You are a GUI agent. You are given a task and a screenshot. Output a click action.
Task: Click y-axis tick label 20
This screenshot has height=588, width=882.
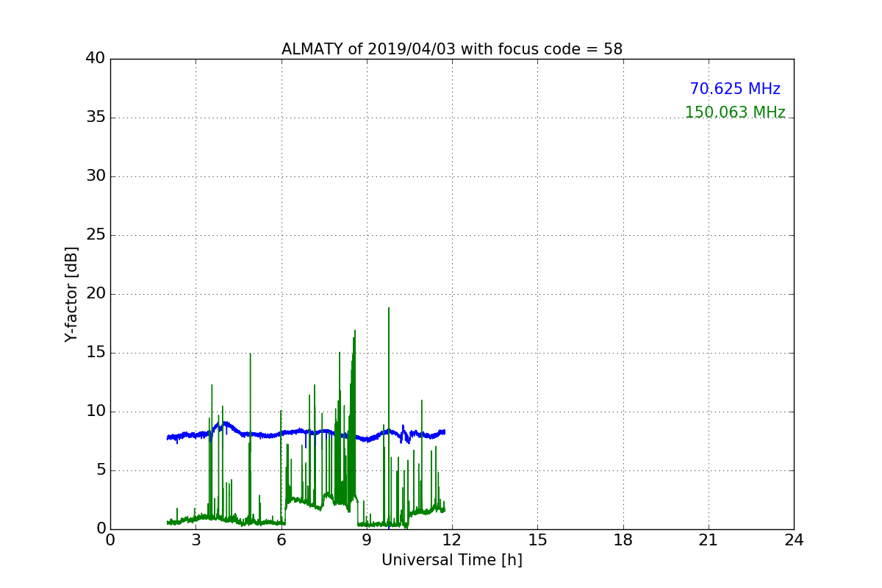click(x=96, y=294)
